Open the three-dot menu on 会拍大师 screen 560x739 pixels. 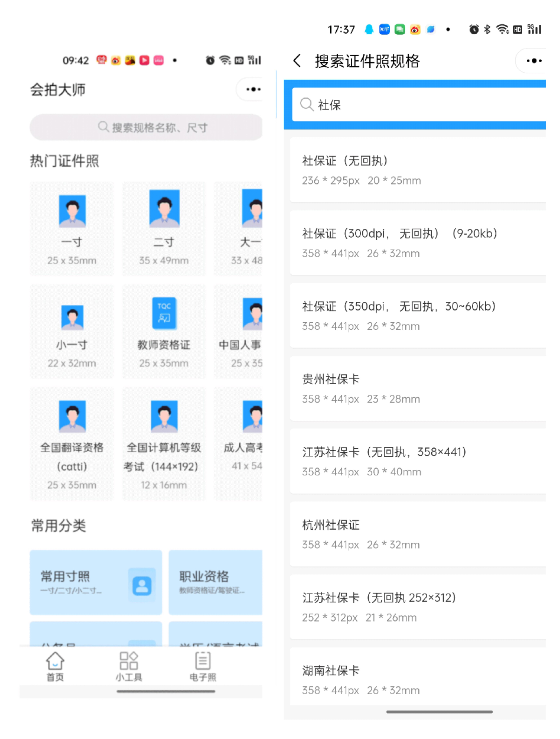[253, 89]
